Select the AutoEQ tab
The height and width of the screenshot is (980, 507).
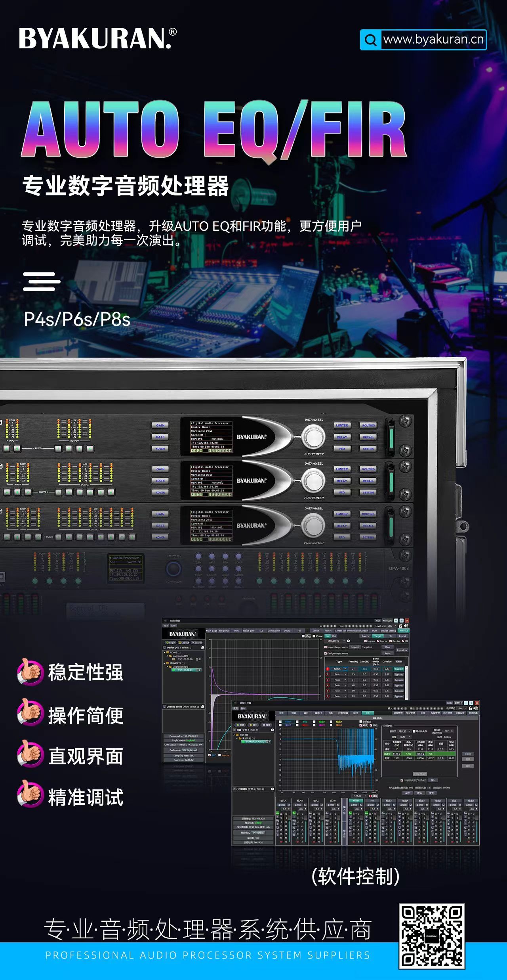tap(404, 631)
